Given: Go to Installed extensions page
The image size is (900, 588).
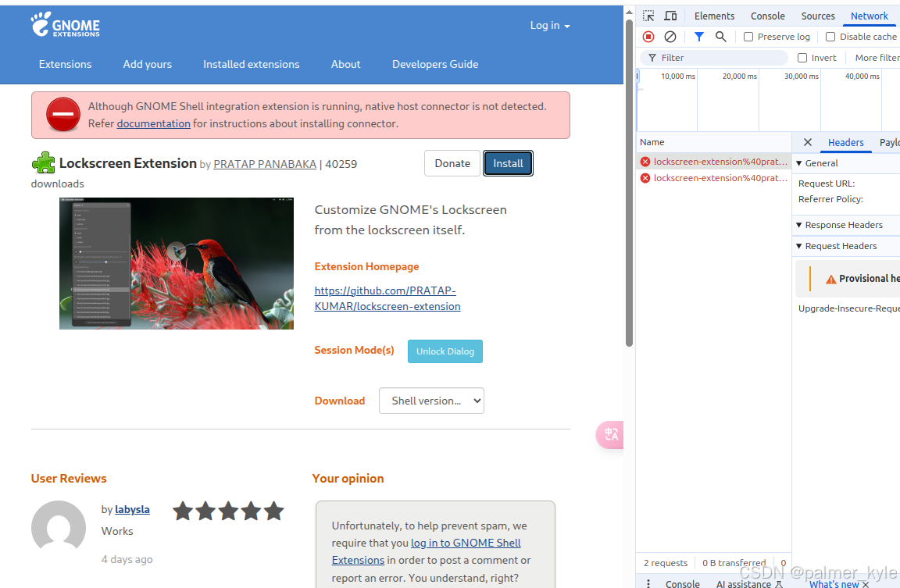Looking at the screenshot, I should click(x=252, y=64).
